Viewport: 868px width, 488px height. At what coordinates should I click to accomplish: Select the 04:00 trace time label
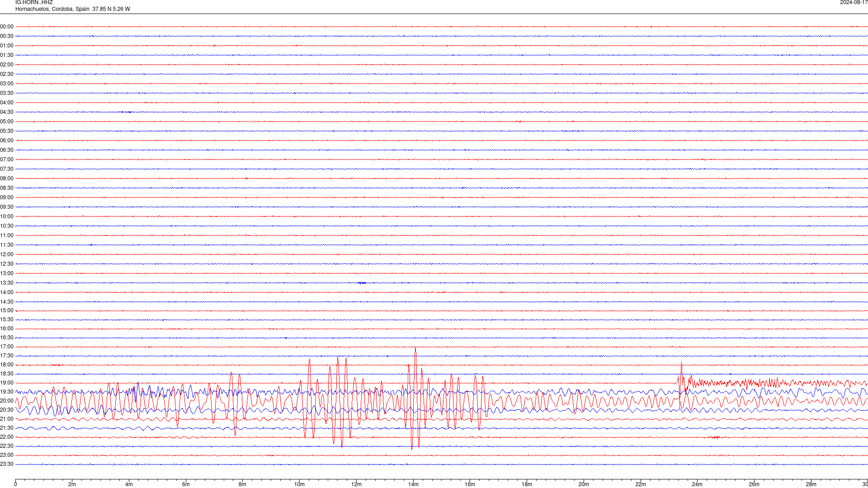[7, 103]
